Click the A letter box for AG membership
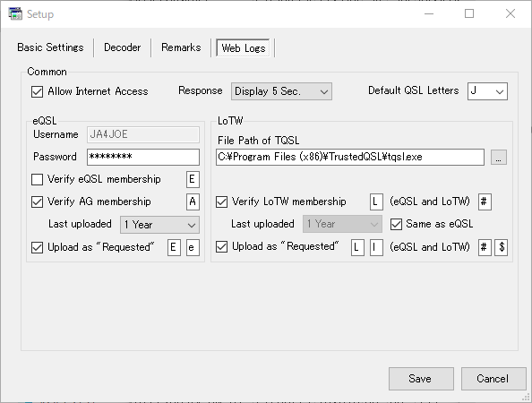Viewport: 532px width, 403px height. pyautogui.click(x=193, y=201)
